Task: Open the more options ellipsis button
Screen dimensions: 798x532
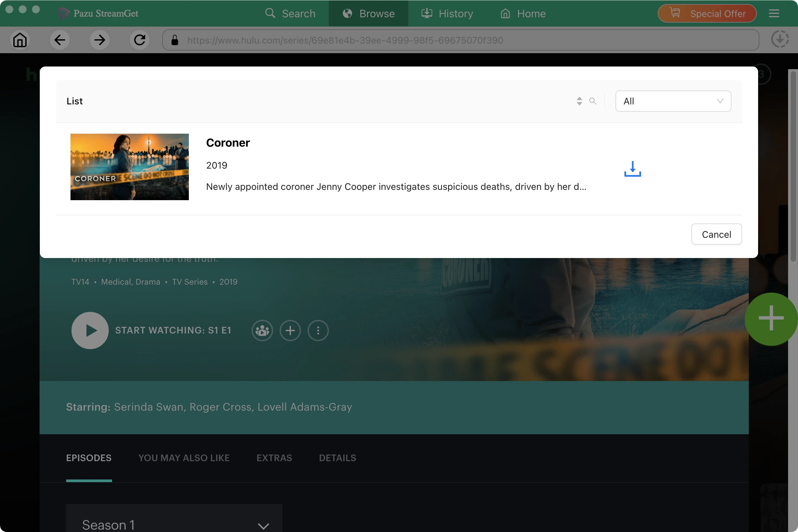Action: [x=318, y=331]
